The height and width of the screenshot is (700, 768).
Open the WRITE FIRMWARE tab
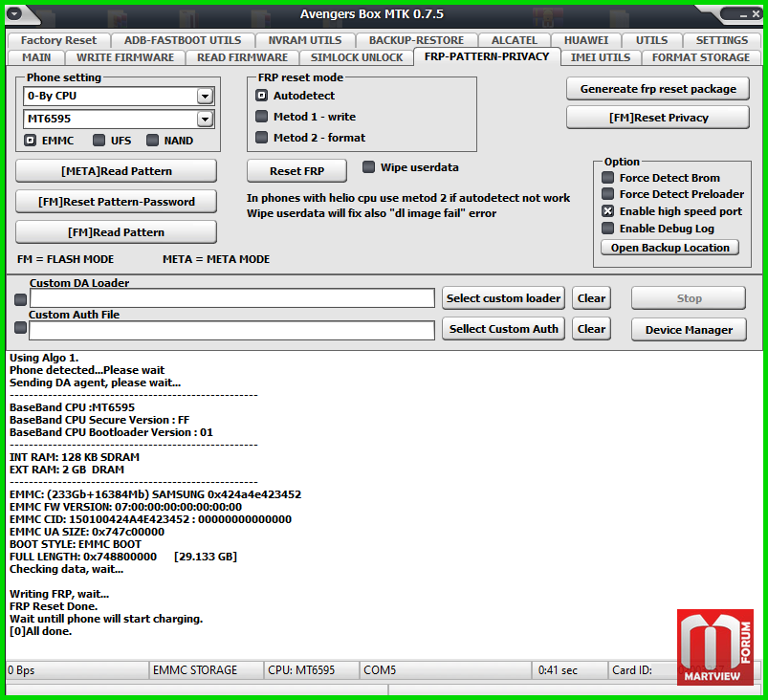125,57
